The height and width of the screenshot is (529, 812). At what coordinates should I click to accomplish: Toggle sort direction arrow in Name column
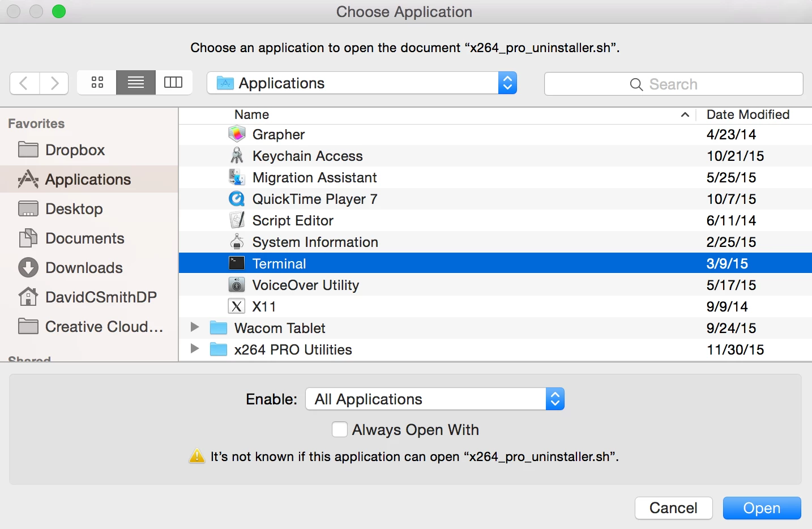point(685,115)
